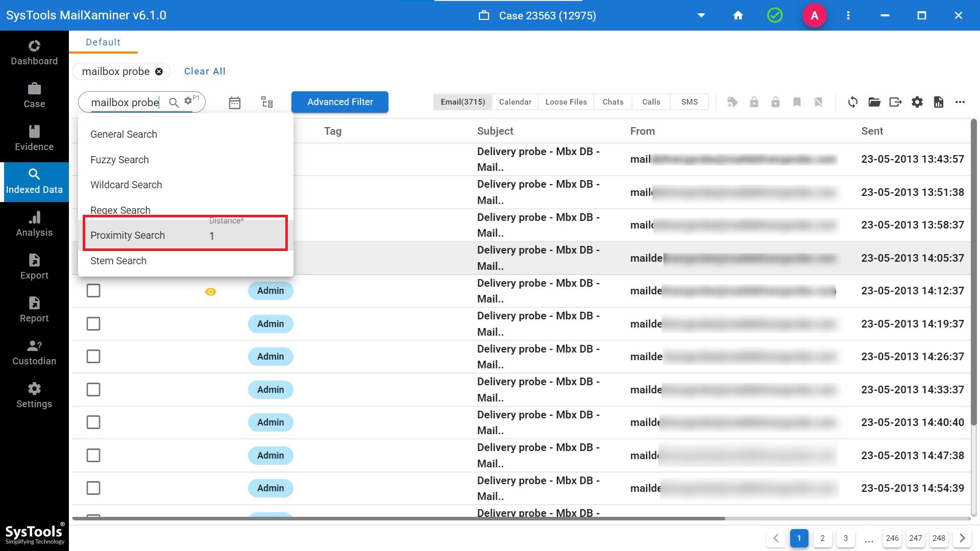Select Proximity Search option
Viewport: 980px width, 551px height.
[186, 235]
